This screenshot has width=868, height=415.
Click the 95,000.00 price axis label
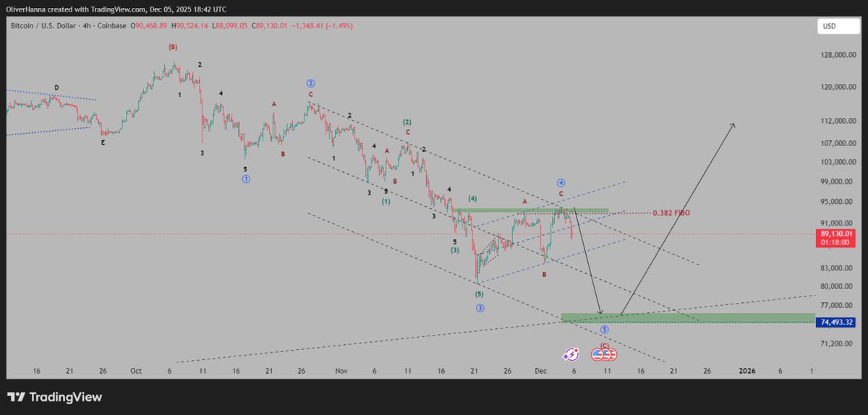pos(837,202)
